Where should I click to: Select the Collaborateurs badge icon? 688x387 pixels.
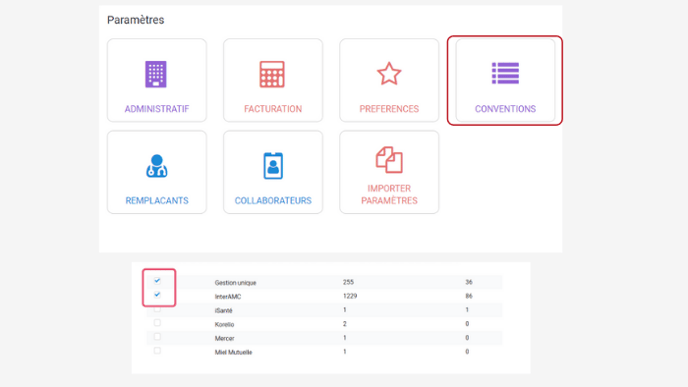pyautogui.click(x=273, y=165)
